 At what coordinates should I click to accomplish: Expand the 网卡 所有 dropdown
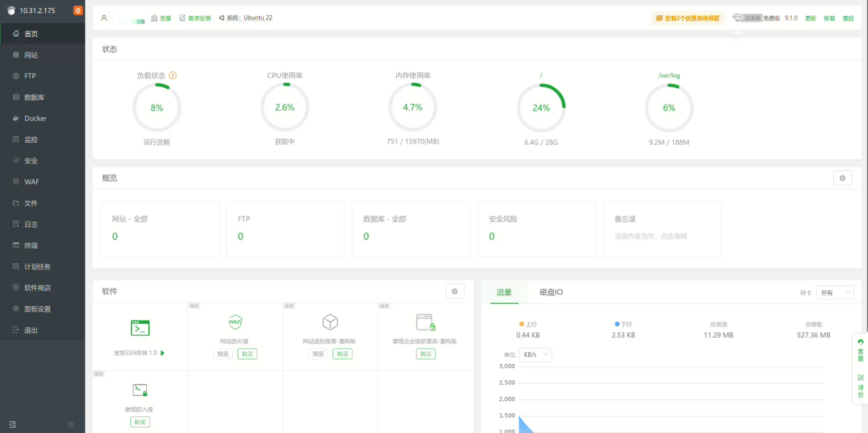pyautogui.click(x=834, y=292)
